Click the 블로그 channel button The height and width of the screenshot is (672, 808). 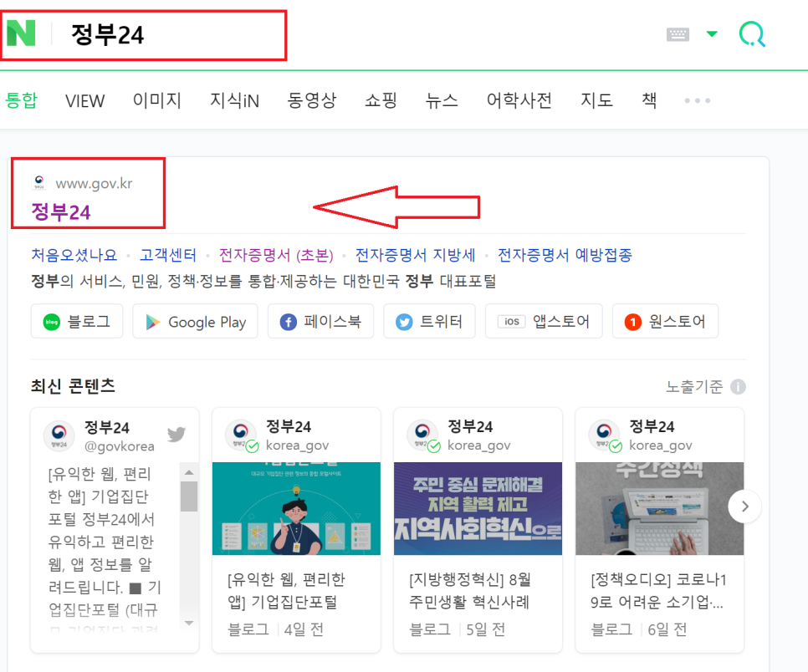(77, 321)
